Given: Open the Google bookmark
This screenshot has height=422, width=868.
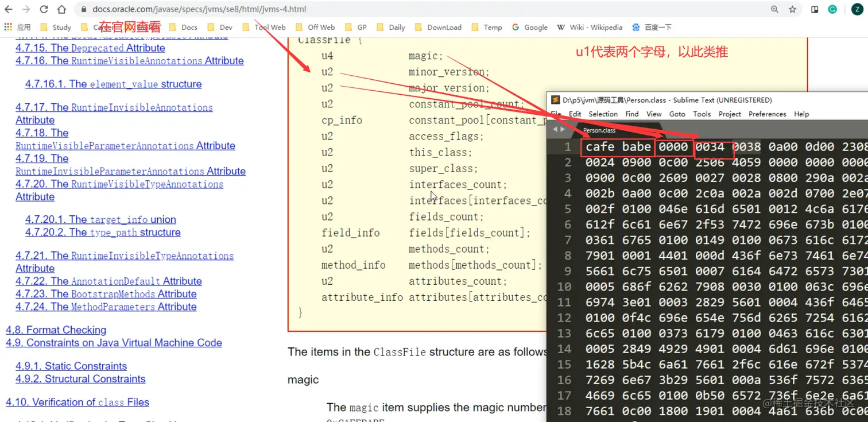Looking at the screenshot, I should (x=529, y=27).
